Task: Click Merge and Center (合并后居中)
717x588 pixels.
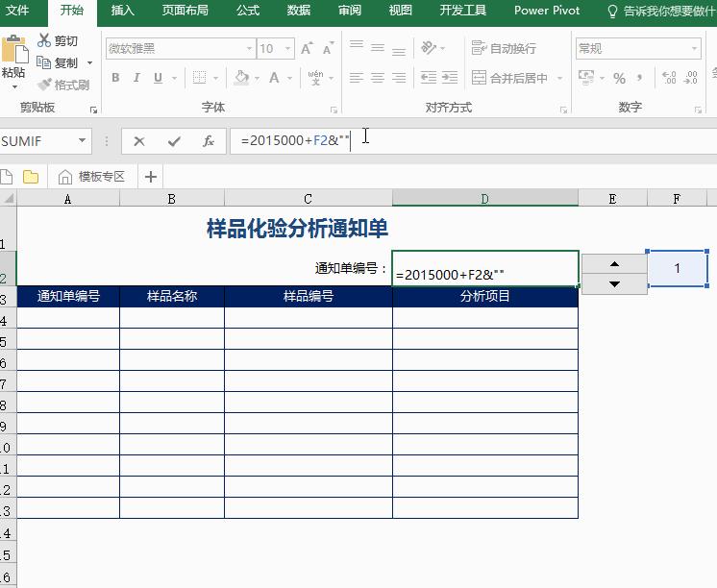Action: click(509, 78)
